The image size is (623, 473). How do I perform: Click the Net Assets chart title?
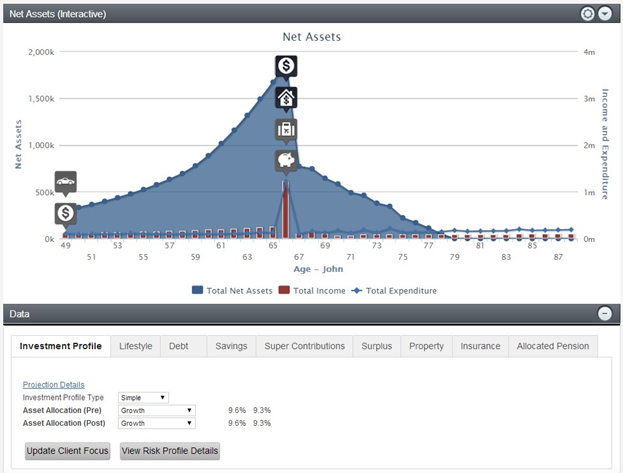tap(312, 37)
